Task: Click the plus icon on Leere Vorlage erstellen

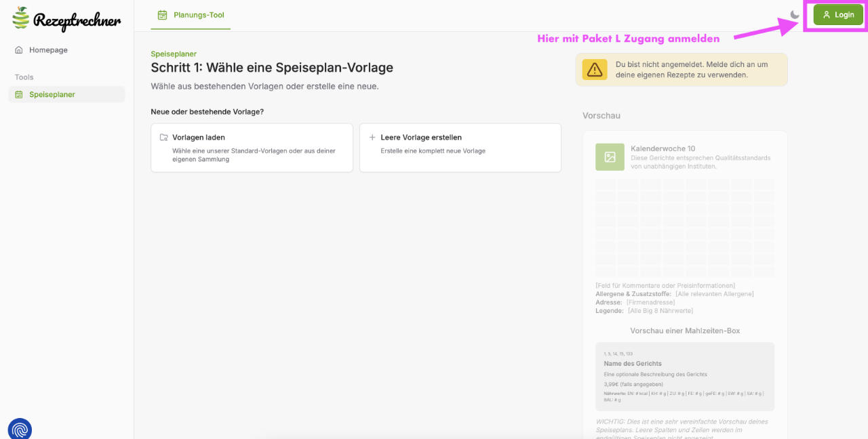Action: pos(372,138)
